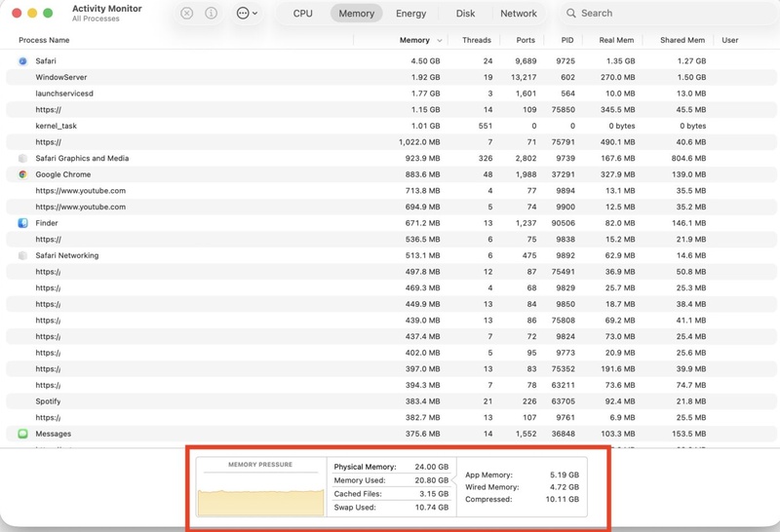Screen dimensions: 780x532
Task: Sort by PID column header
Action: pos(567,40)
